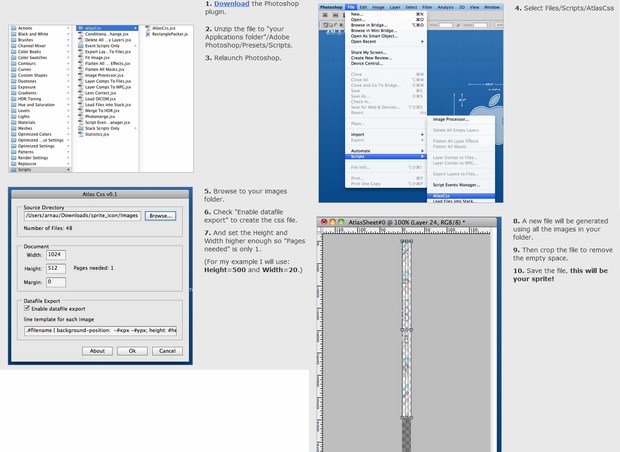This screenshot has height=452, width=620.
Task: Click the Width field showing 1024
Action: point(56,255)
